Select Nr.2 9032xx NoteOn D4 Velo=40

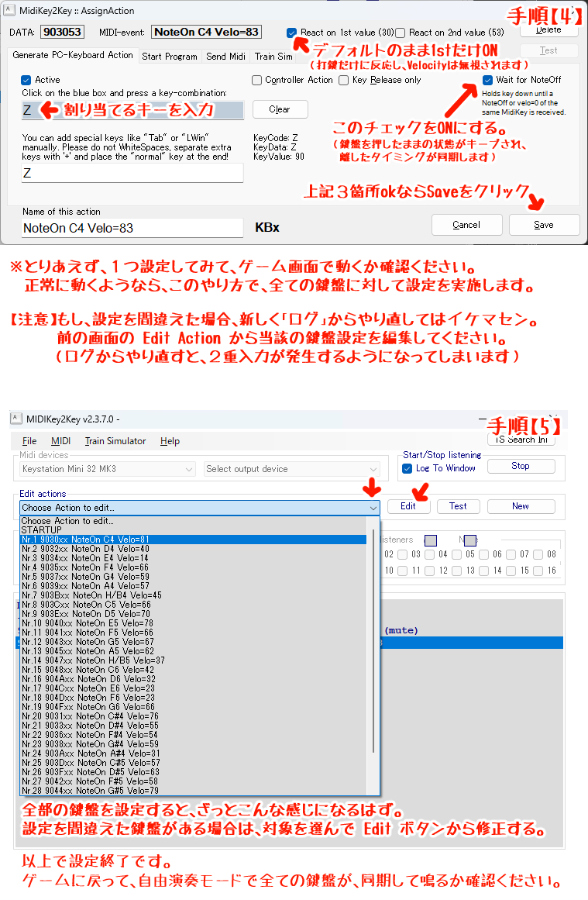194,549
